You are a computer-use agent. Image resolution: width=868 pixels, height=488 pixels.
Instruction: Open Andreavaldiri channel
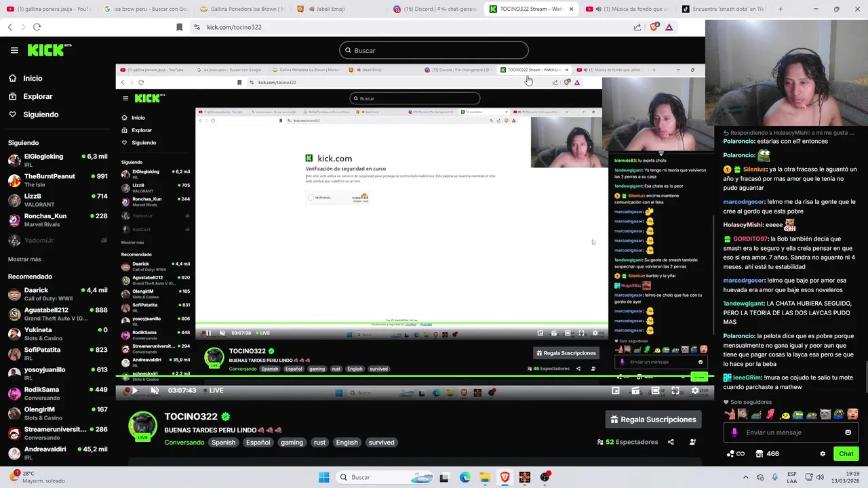point(58,453)
